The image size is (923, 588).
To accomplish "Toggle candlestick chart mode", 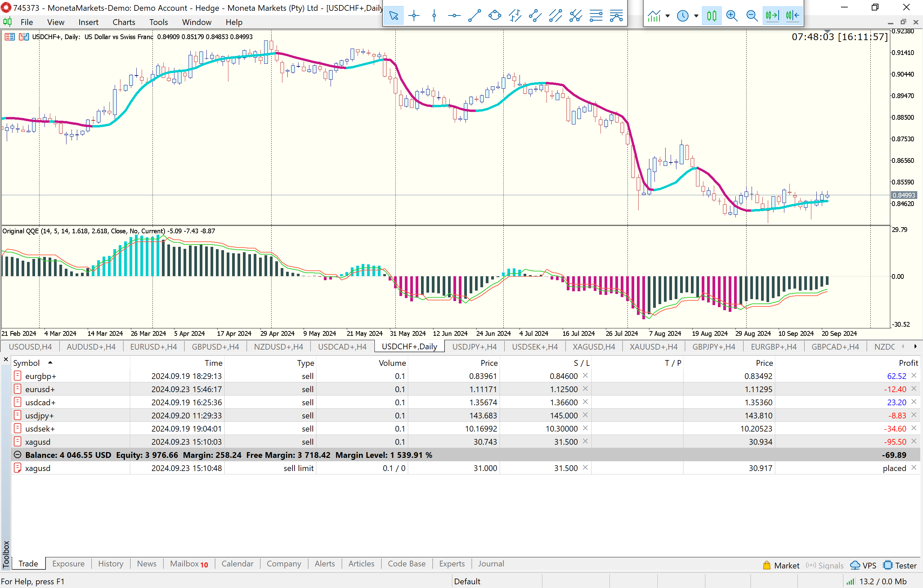I will (711, 16).
